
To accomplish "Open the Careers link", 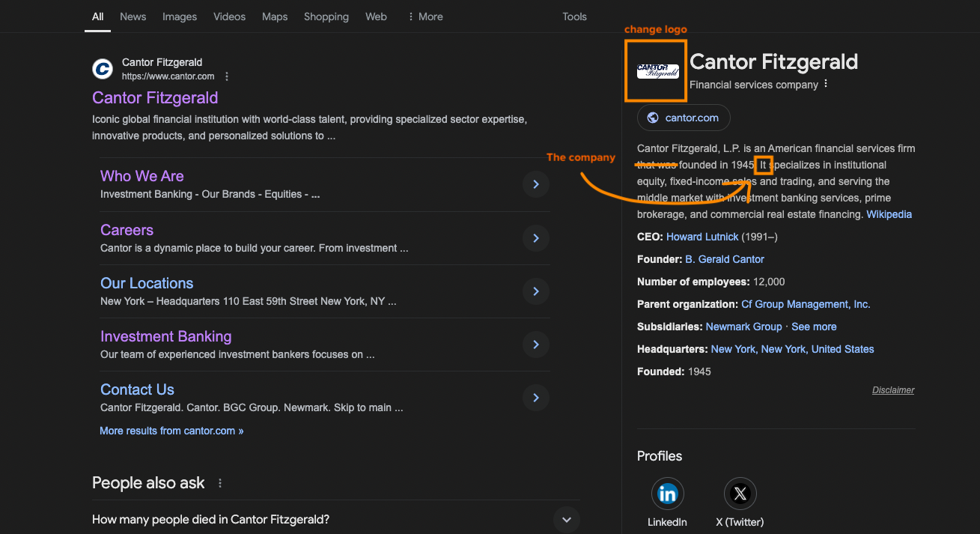I will pyautogui.click(x=127, y=230).
